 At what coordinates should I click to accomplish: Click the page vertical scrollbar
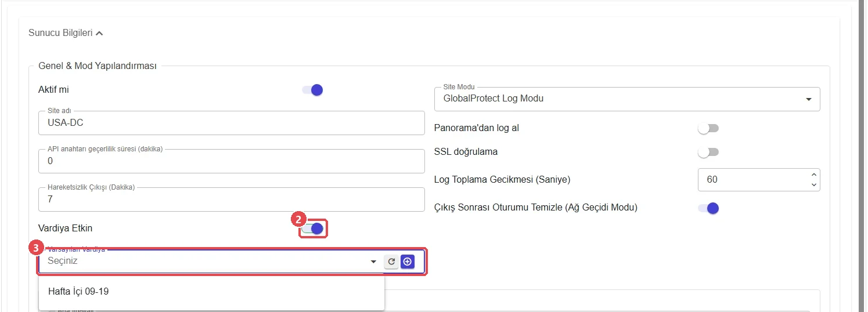click(x=863, y=156)
